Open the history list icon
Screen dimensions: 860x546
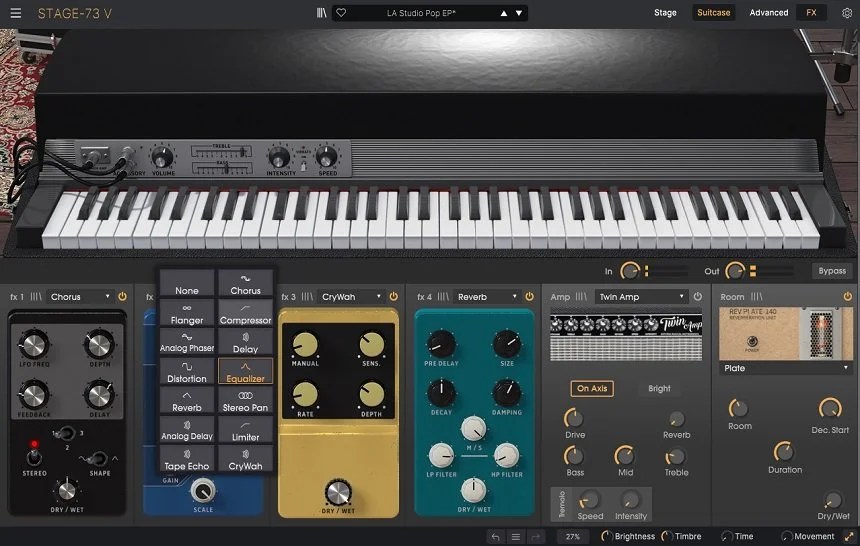tap(516, 537)
